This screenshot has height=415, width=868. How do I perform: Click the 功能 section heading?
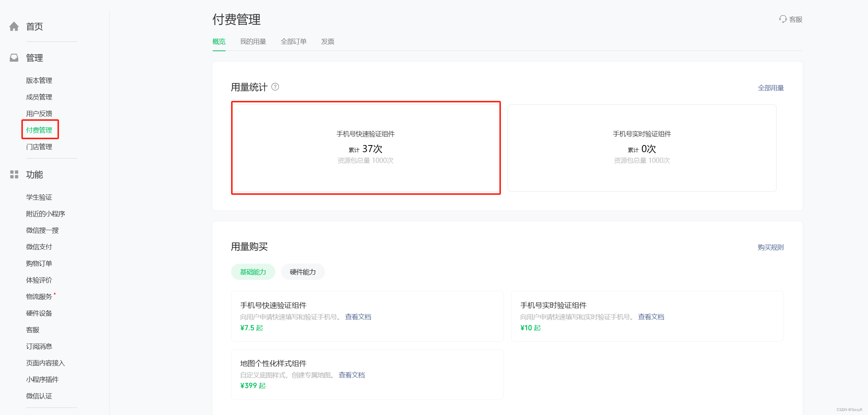(35, 175)
